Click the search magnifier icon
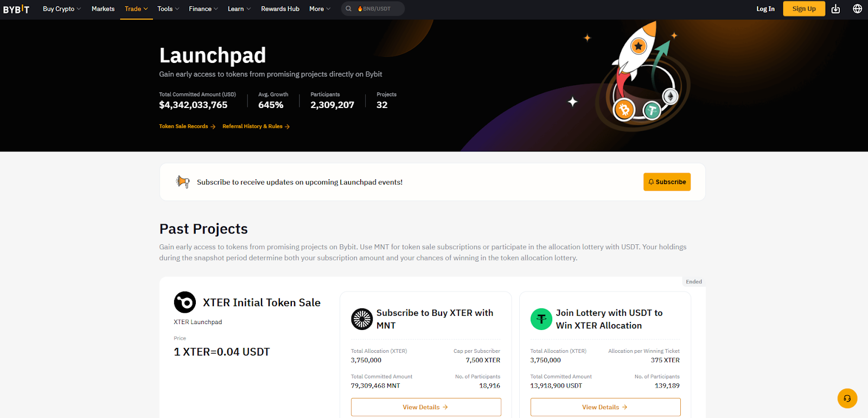Viewport: 868px width, 418px height. pos(348,9)
